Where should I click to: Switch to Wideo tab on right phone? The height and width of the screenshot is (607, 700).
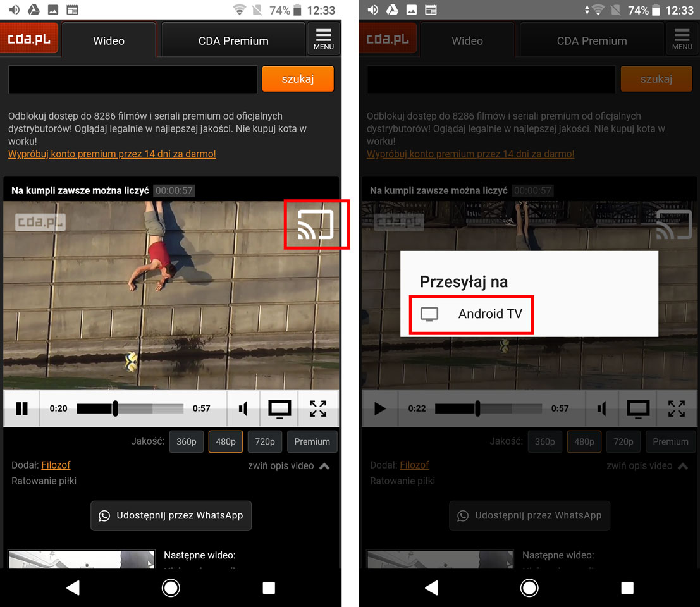(467, 40)
